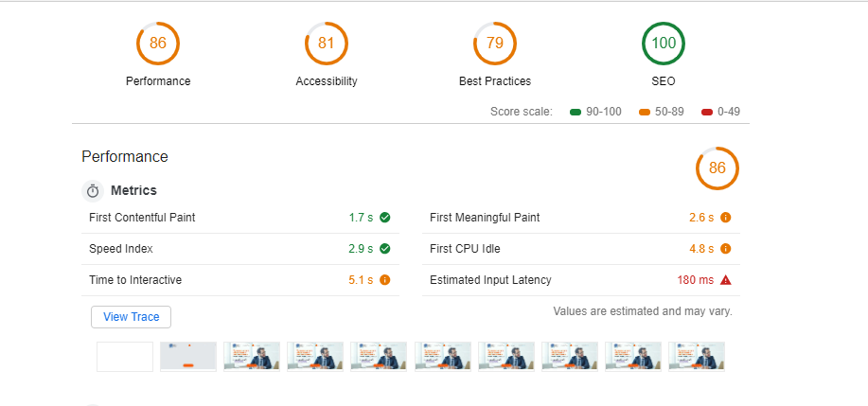The image size is (868, 406).
Task: Click the red 0-49 score scale swatch
Action: coord(706,112)
